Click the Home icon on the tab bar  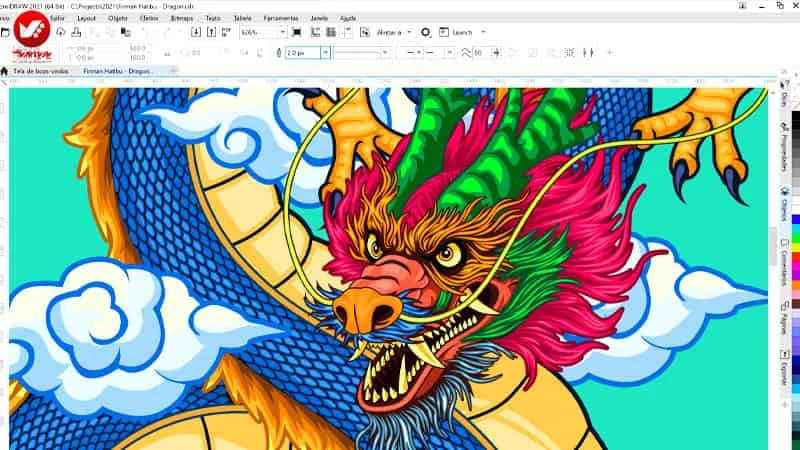tap(4, 71)
